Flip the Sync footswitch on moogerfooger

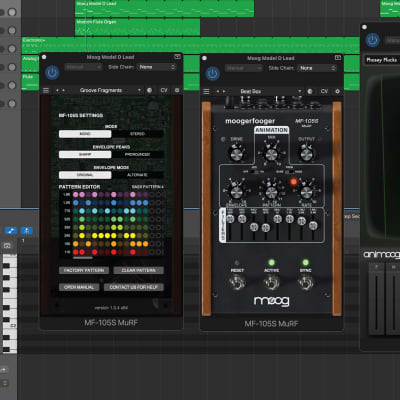pyautogui.click(x=305, y=282)
